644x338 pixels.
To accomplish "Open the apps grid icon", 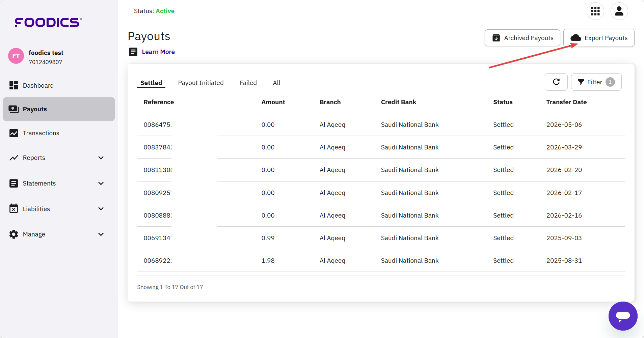I will (x=595, y=11).
